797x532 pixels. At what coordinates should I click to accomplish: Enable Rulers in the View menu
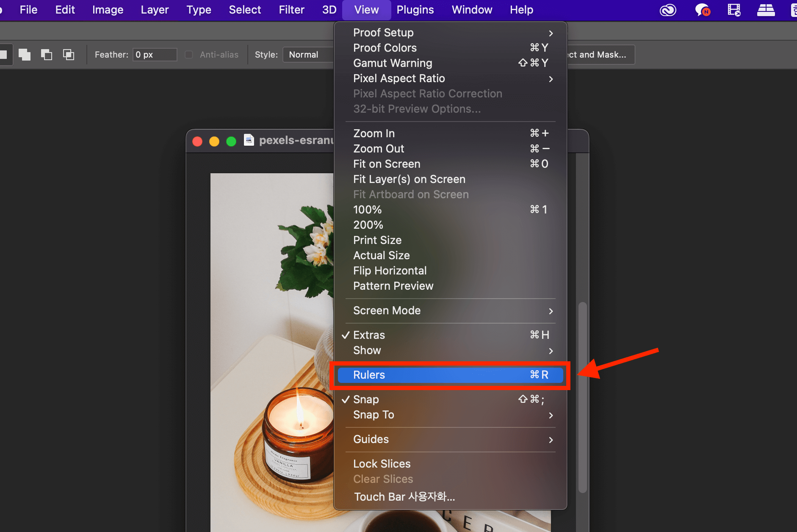click(450, 375)
